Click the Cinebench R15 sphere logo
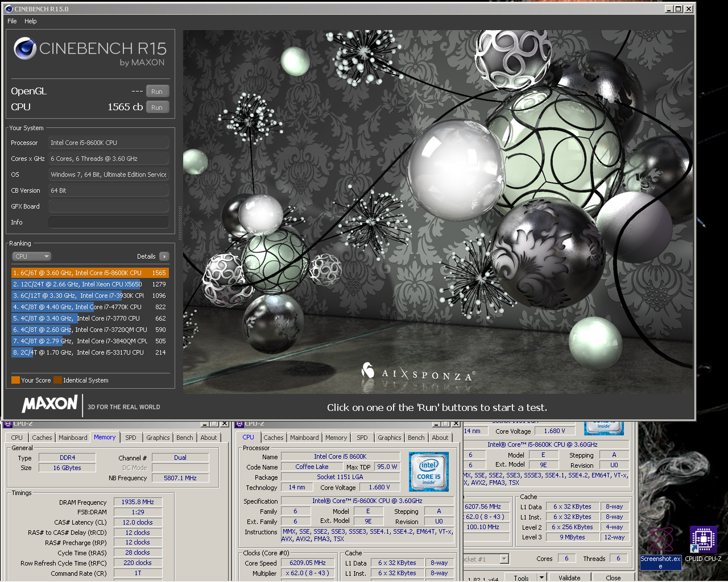The width and height of the screenshot is (728, 582). [x=25, y=49]
